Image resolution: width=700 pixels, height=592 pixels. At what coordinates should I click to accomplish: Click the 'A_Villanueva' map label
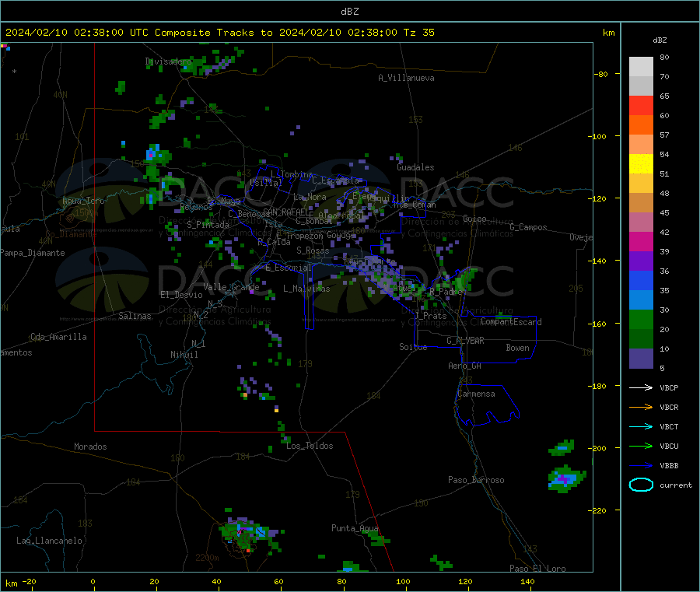click(406, 78)
